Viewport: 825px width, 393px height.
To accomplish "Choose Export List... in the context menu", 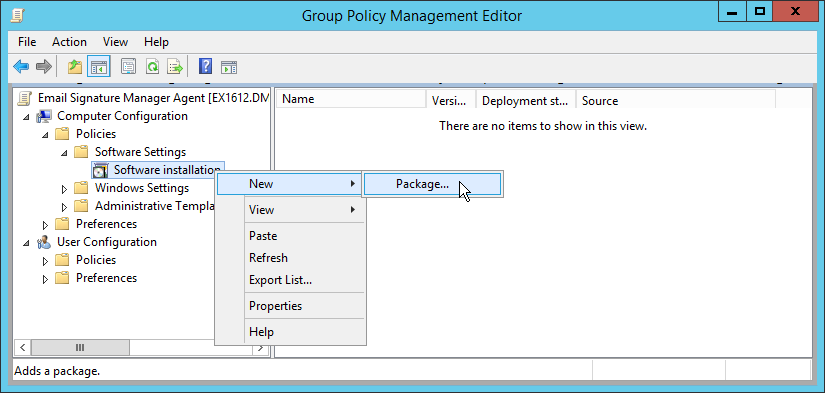I will point(289,280).
